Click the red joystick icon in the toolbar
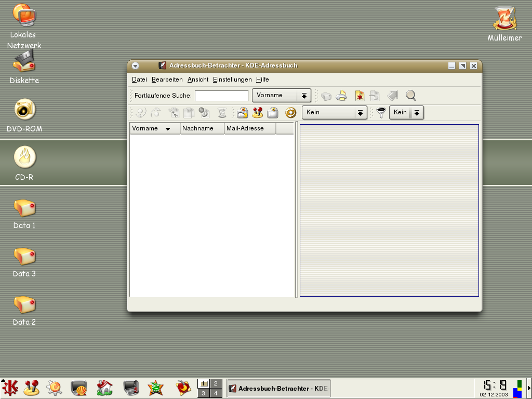The image size is (532, 399). [258, 112]
